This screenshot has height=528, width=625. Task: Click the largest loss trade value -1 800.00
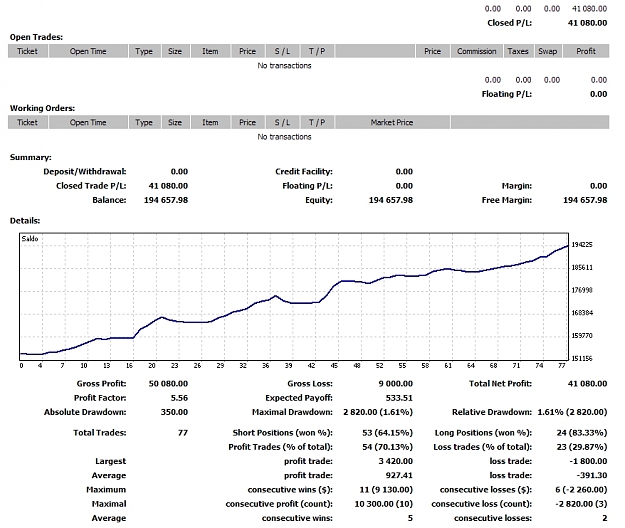tap(589, 461)
